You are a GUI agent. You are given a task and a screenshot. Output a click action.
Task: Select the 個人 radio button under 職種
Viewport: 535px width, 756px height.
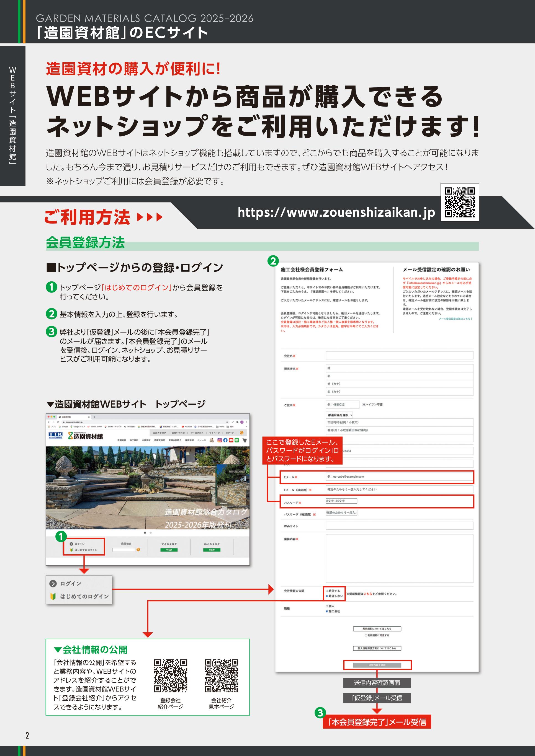point(326,606)
